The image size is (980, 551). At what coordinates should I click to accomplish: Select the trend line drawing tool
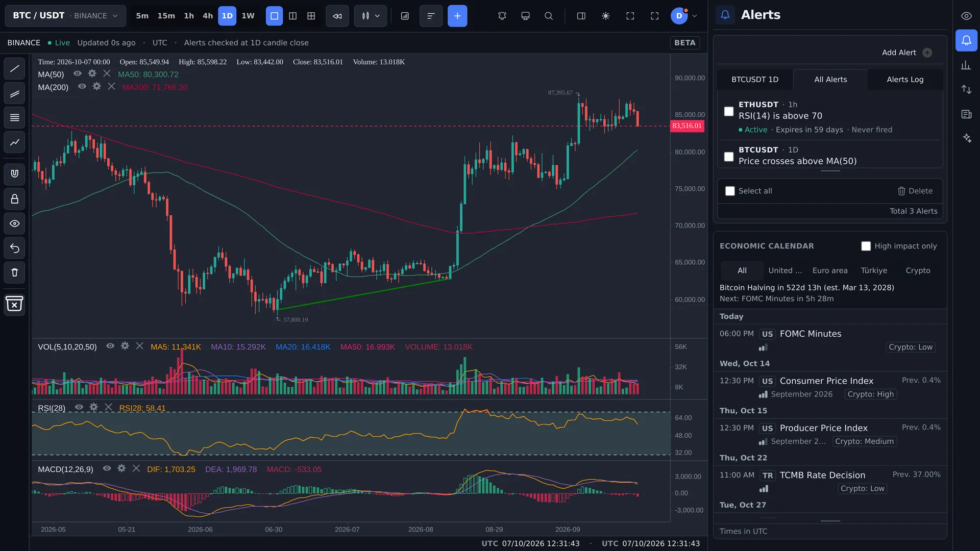tap(14, 68)
